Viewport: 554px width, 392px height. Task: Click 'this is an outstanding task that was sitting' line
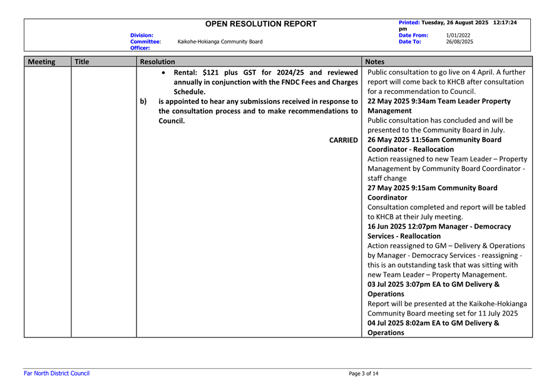pyautogui.click(x=443, y=265)
